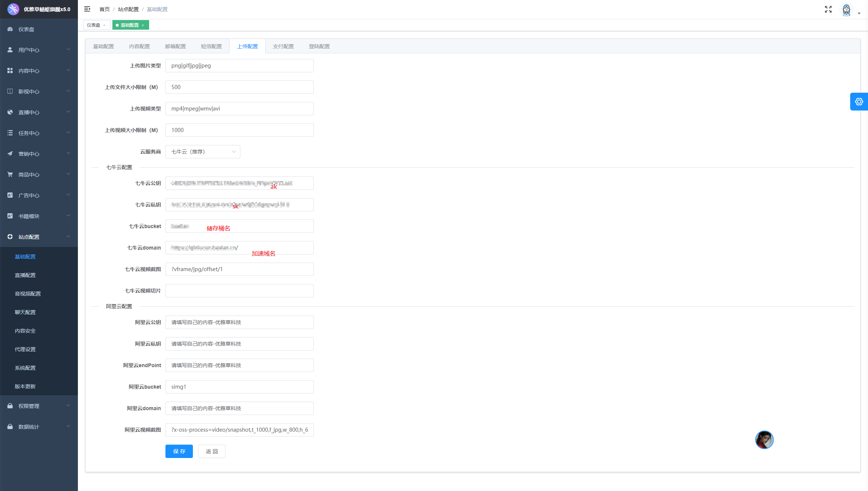Click the 返回 back button
The image size is (868, 491).
pyautogui.click(x=211, y=451)
